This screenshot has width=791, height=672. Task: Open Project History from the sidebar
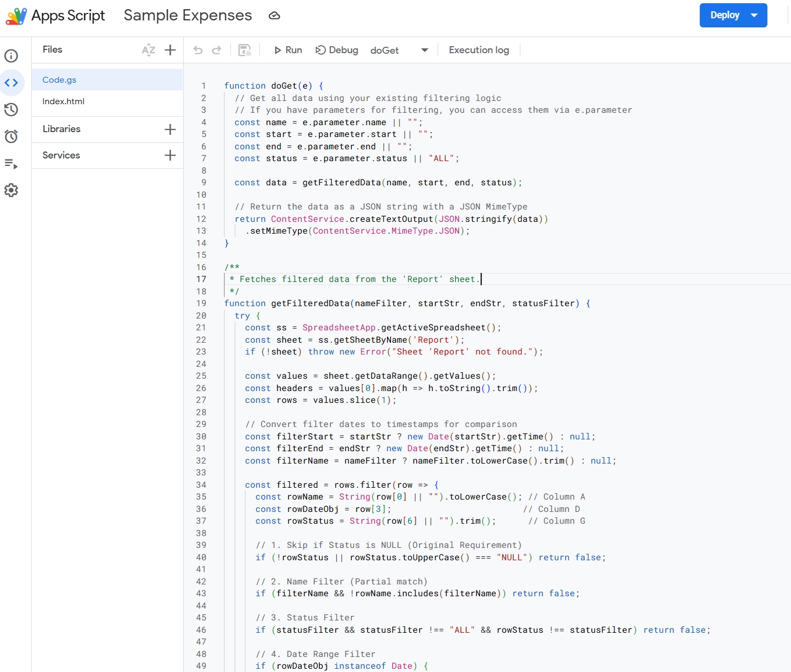[11, 110]
